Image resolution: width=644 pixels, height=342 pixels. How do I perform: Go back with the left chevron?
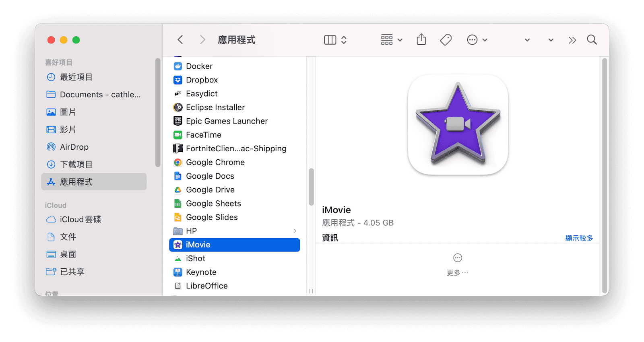pyautogui.click(x=180, y=40)
